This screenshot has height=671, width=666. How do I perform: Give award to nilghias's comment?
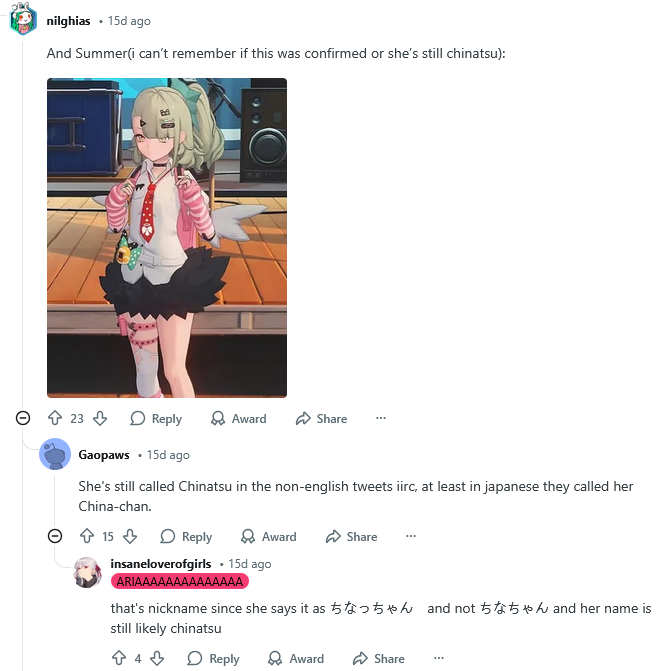click(x=238, y=419)
